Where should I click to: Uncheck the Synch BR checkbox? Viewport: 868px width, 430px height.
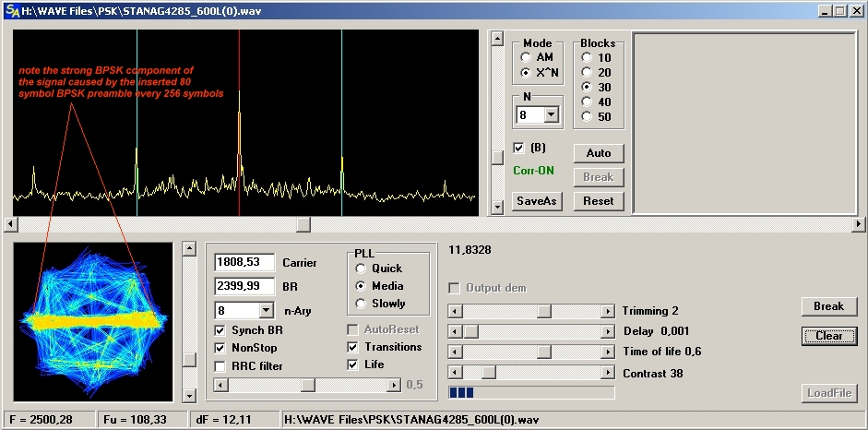(220, 330)
